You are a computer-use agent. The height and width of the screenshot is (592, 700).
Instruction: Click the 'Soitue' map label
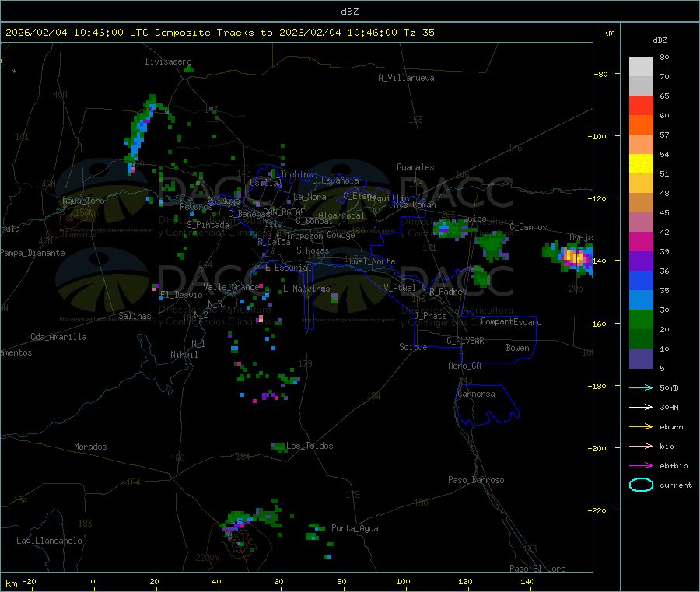[414, 347]
